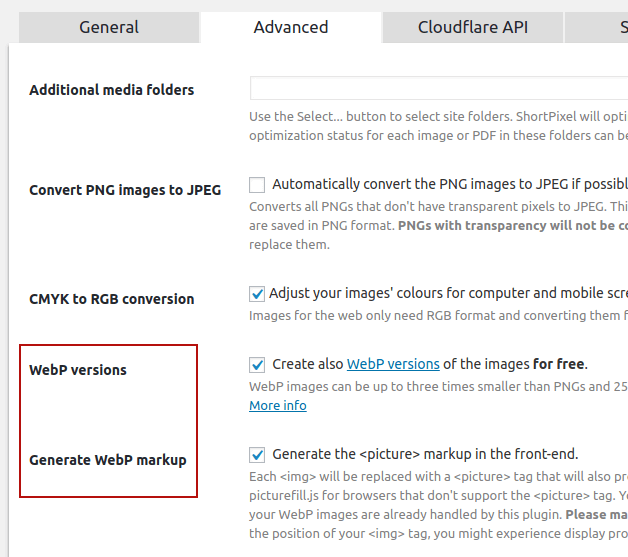The image size is (628, 557).
Task: Open the WebP versions hyperlink
Action: [393, 364]
